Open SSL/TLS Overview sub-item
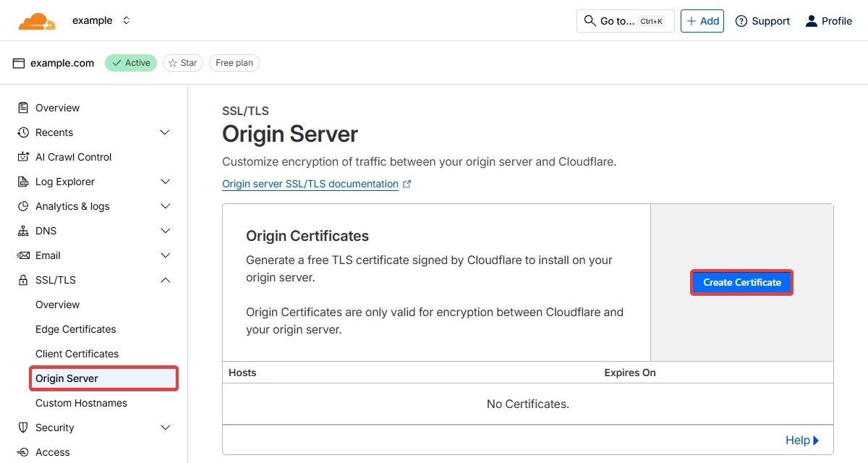Viewport: 868px width, 463px height. 57,305
